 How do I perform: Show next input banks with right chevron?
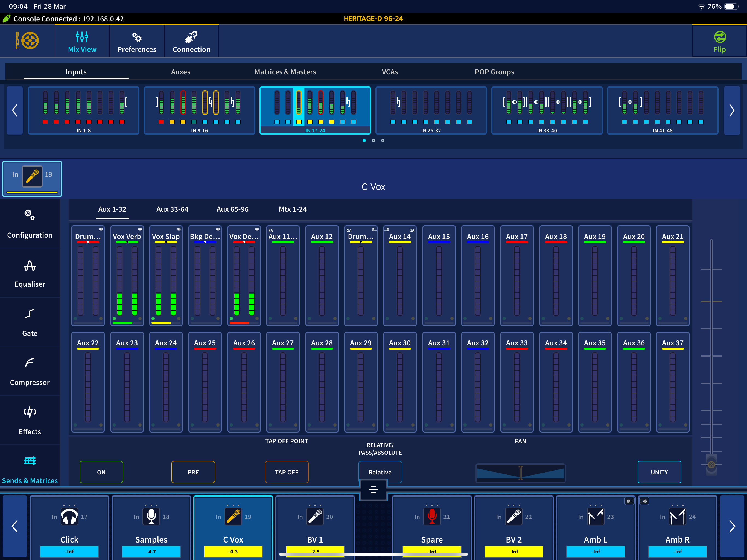(x=732, y=110)
